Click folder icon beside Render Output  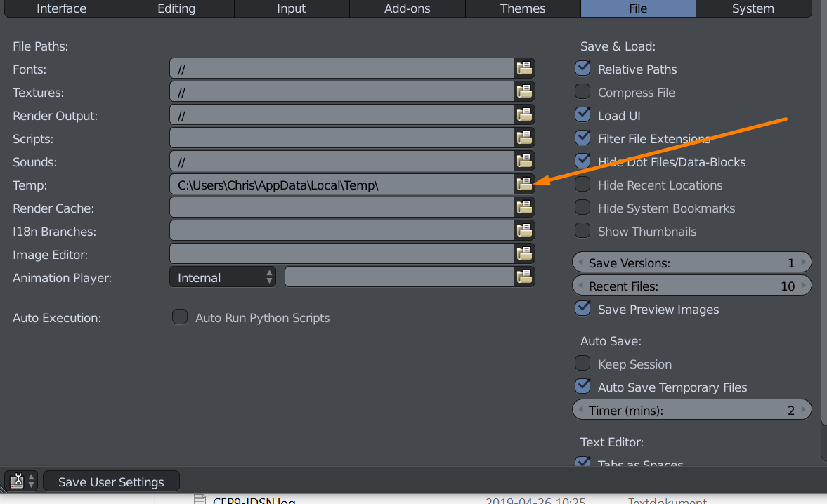coord(524,115)
